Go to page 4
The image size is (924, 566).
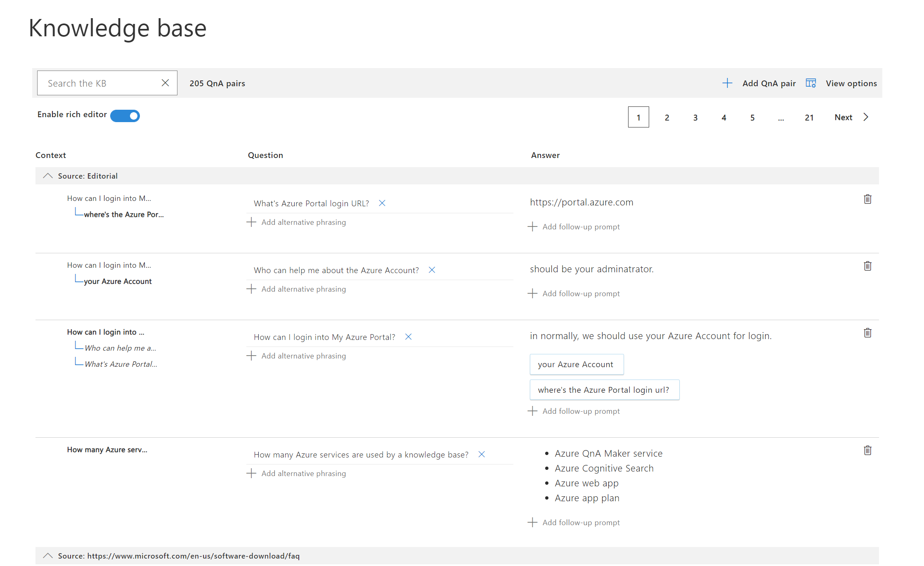(x=724, y=118)
